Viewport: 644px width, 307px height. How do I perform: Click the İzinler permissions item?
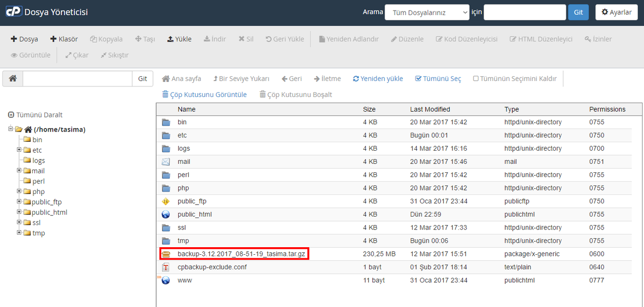tap(598, 39)
